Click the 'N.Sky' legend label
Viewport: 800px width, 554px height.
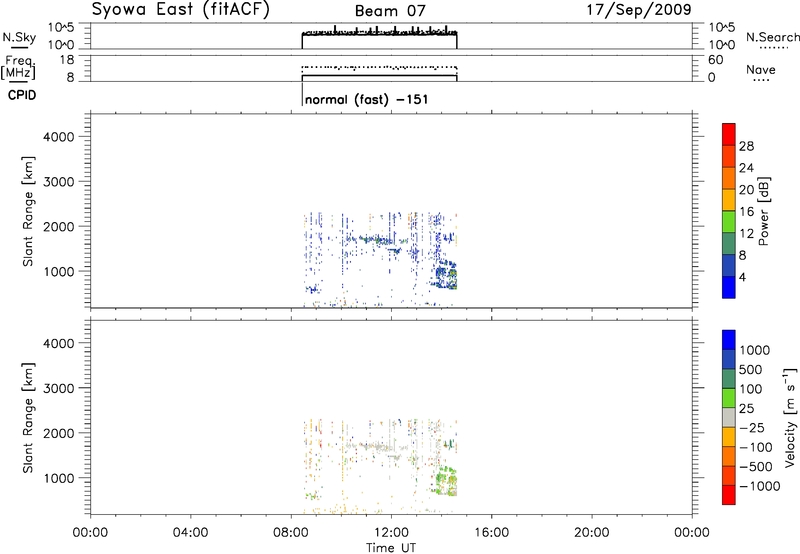pyautogui.click(x=19, y=37)
